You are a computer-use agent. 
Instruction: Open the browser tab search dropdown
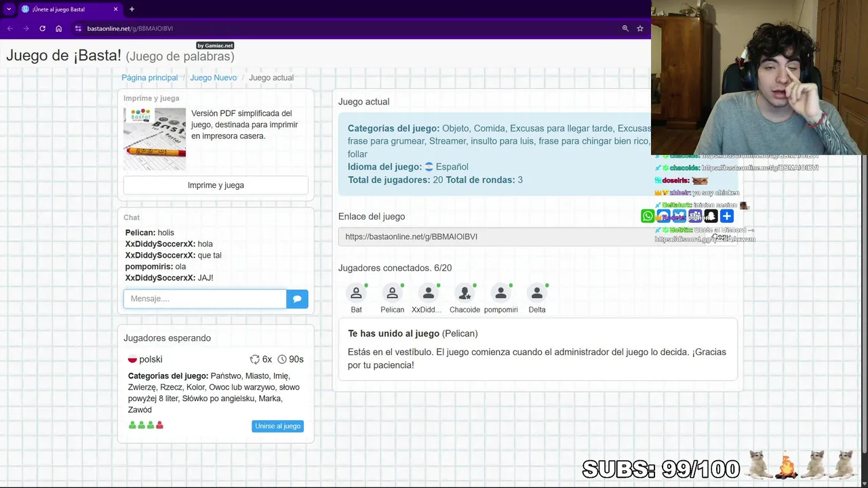pos(8,9)
